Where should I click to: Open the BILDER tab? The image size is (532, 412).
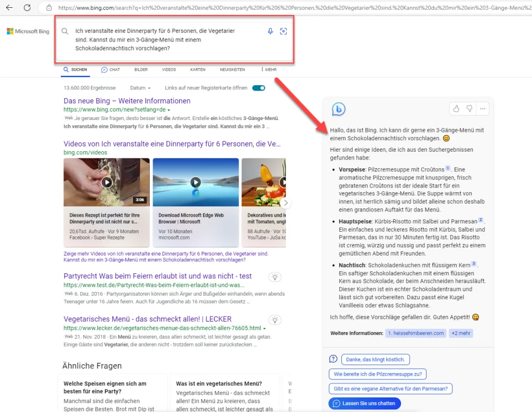141,70
